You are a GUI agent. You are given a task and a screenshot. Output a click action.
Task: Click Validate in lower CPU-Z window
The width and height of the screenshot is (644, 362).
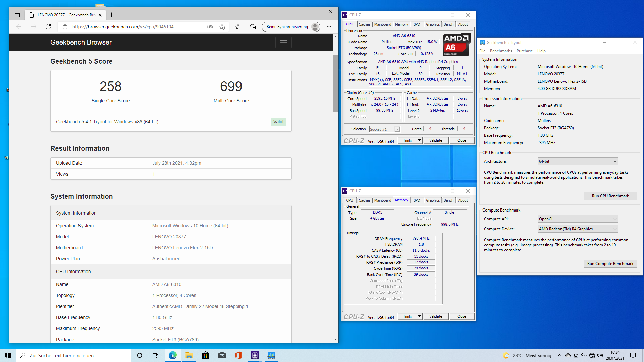pyautogui.click(x=436, y=316)
